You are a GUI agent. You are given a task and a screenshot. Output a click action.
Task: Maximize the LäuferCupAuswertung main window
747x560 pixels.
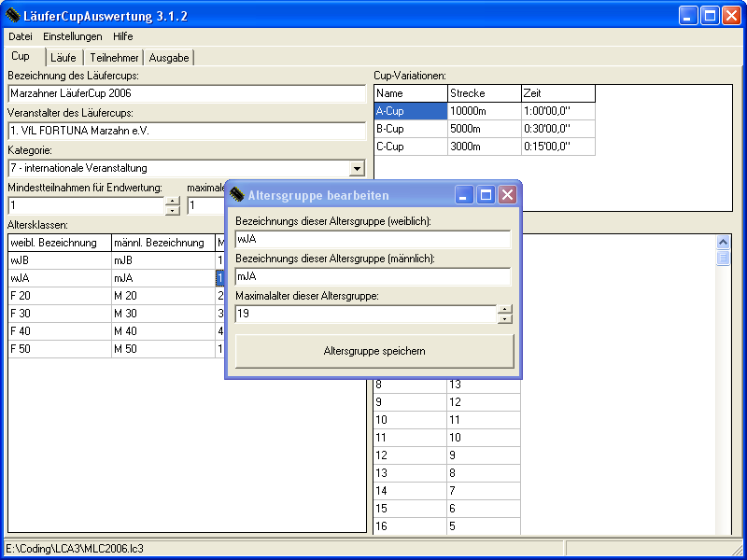(x=710, y=16)
